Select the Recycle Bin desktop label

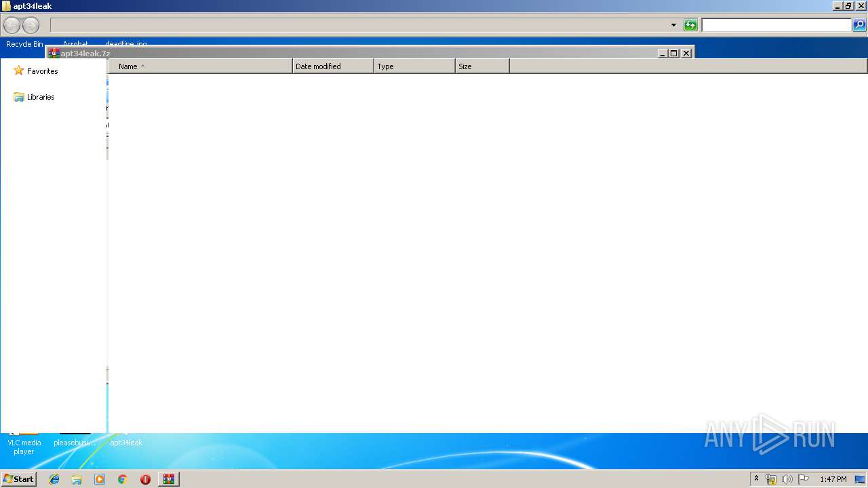(24, 44)
